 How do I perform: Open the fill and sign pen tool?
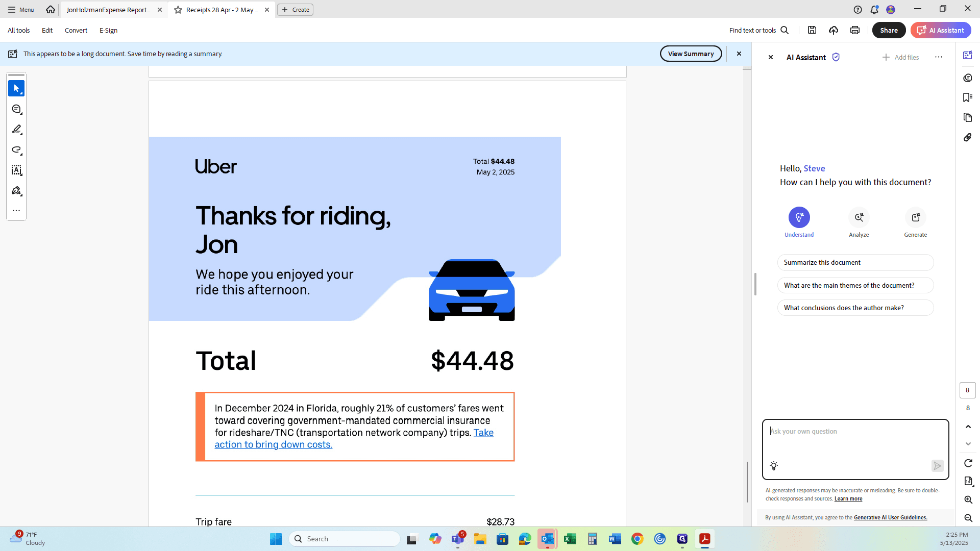(x=16, y=191)
